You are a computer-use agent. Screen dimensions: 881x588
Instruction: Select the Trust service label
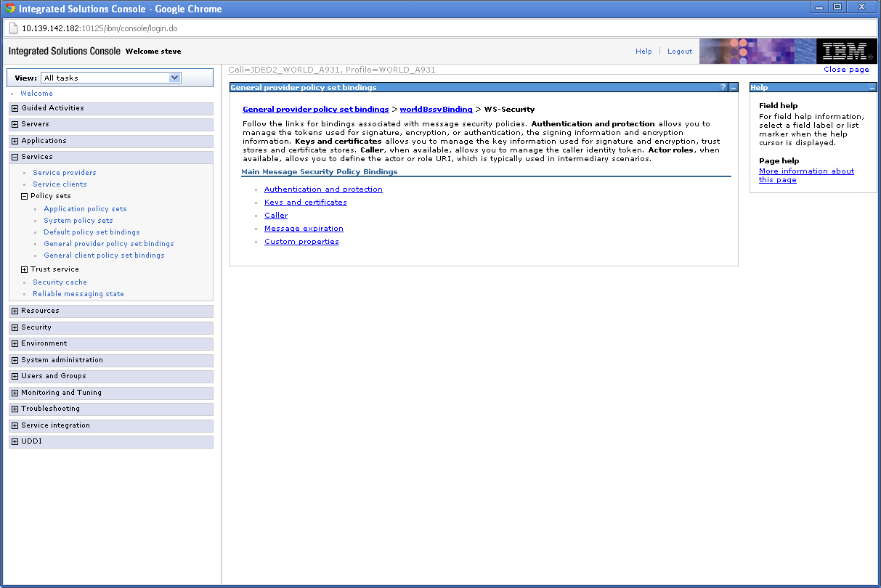pyautogui.click(x=54, y=269)
